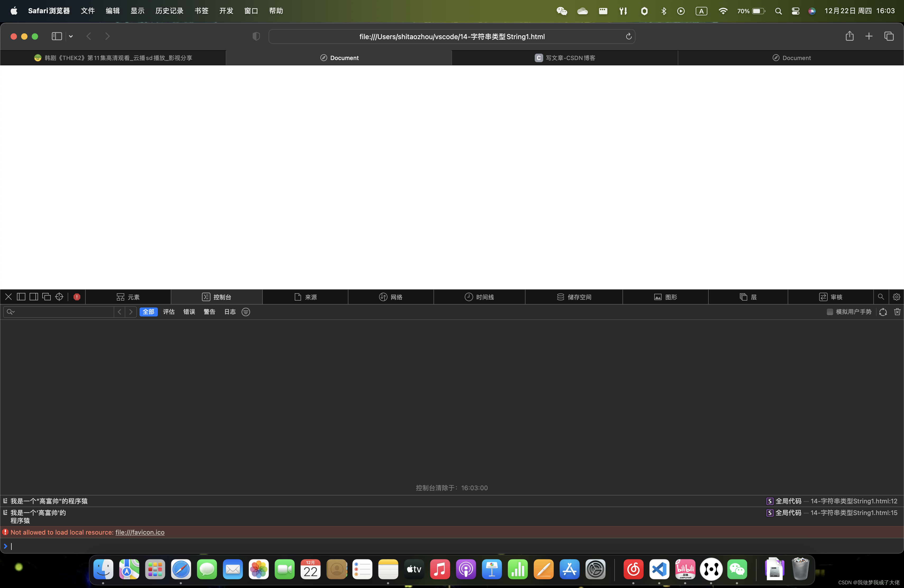Clear the console with trash icon
This screenshot has width=904, height=588.
click(x=897, y=312)
